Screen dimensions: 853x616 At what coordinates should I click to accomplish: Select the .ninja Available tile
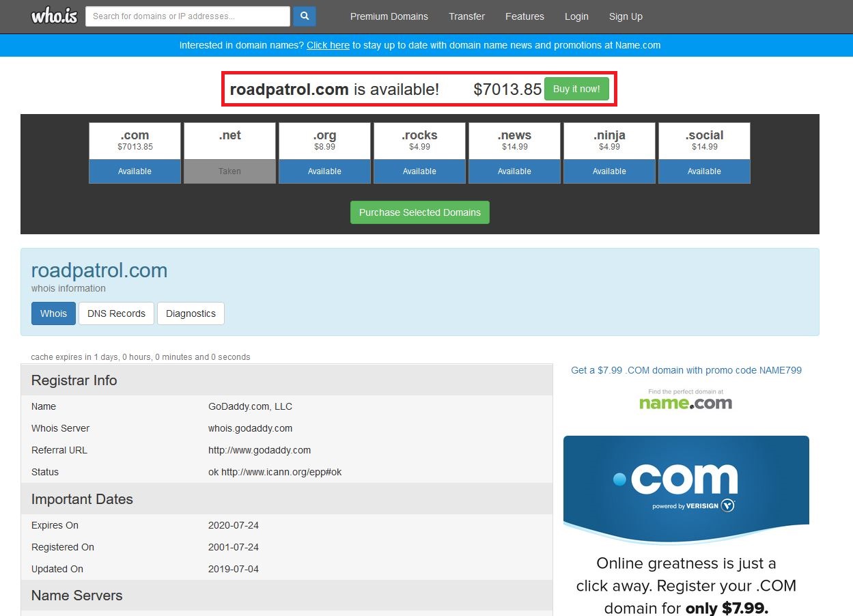(x=609, y=153)
